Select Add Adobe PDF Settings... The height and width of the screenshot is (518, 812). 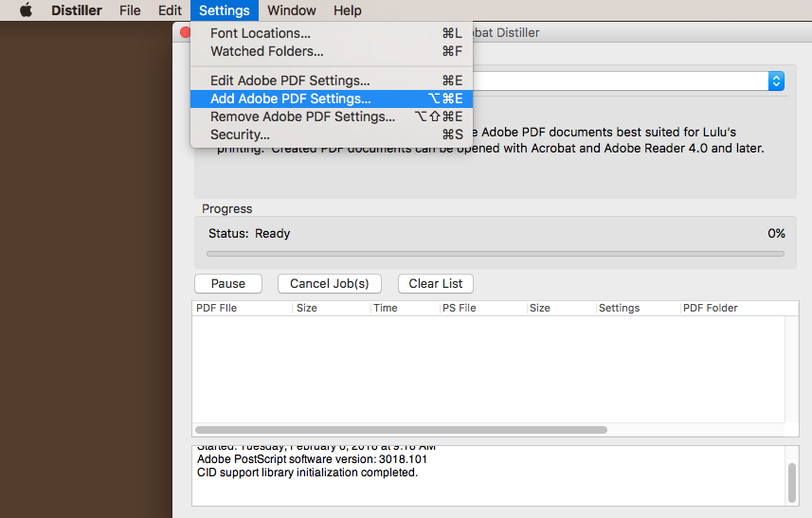[x=332, y=98]
